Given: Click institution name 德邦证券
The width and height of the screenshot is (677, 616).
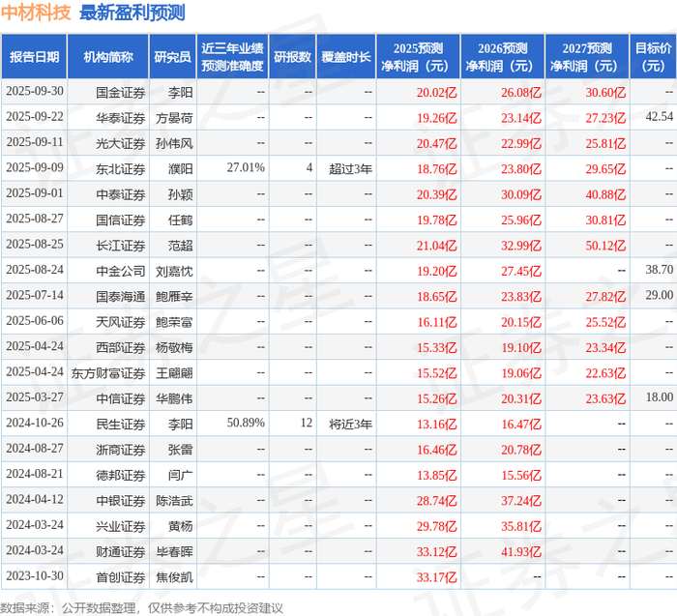Looking at the screenshot, I should (x=121, y=475).
